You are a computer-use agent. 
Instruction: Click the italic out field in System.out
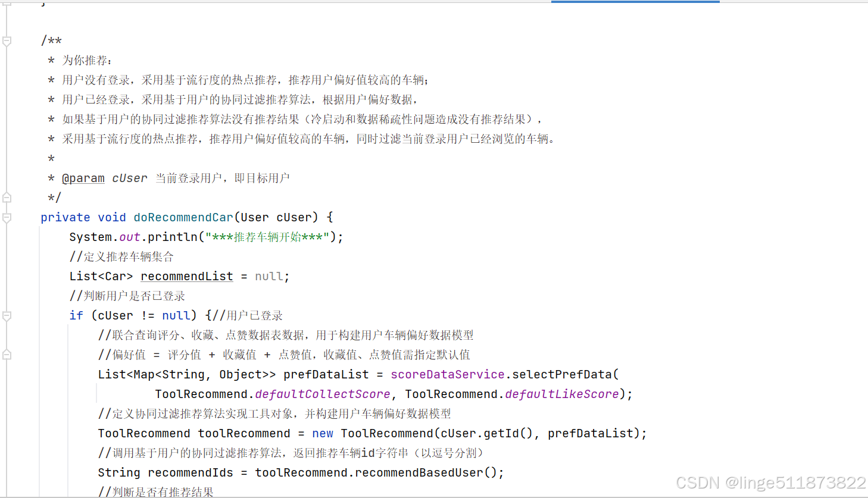pyautogui.click(x=130, y=237)
